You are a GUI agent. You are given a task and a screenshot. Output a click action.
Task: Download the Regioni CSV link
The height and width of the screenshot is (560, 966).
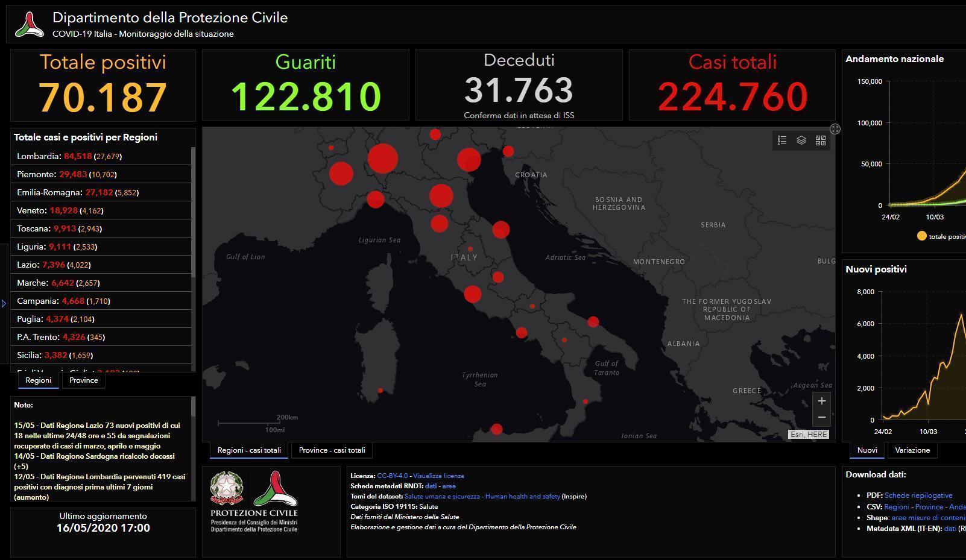point(897,507)
